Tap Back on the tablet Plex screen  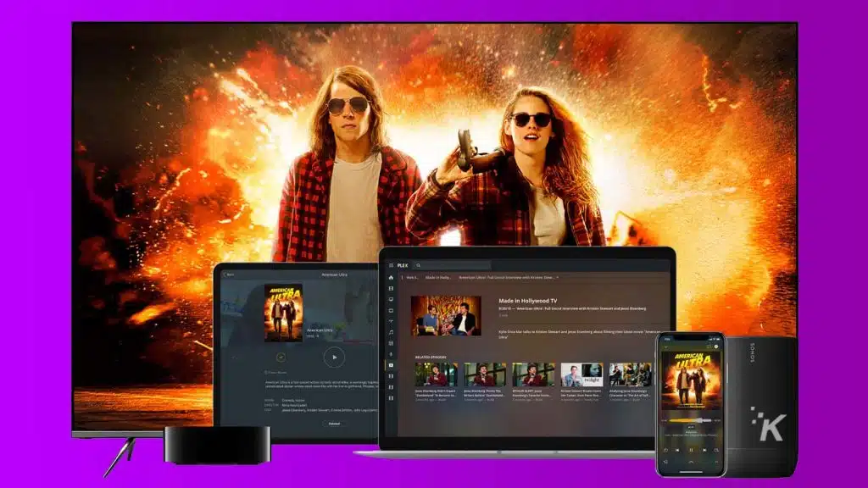click(x=229, y=274)
